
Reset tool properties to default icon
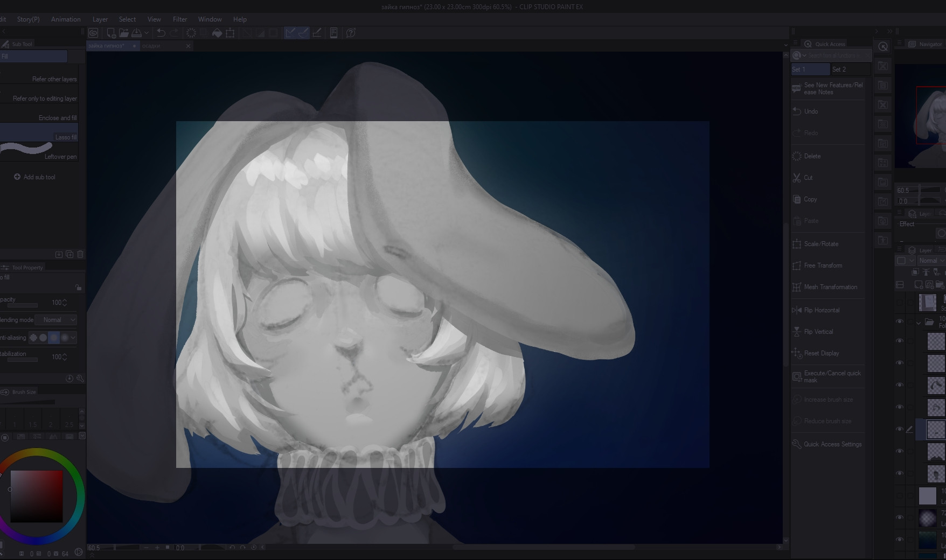[69, 379]
